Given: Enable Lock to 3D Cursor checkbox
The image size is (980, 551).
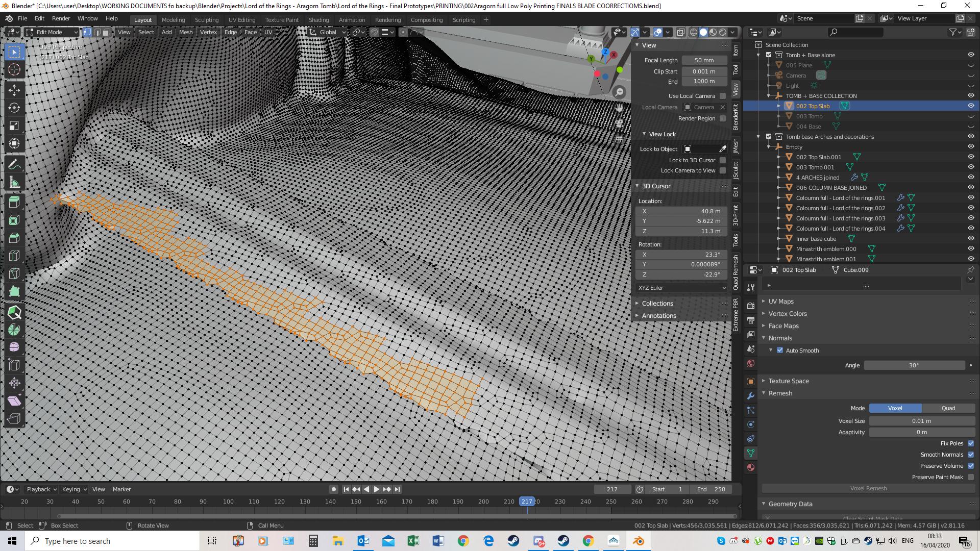Looking at the screenshot, I should coord(723,160).
